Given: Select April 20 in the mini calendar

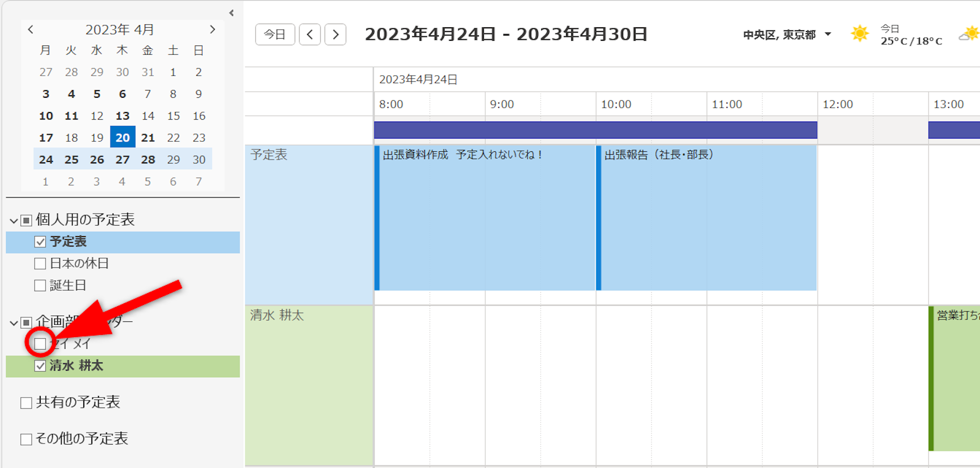Looking at the screenshot, I should coord(122,137).
